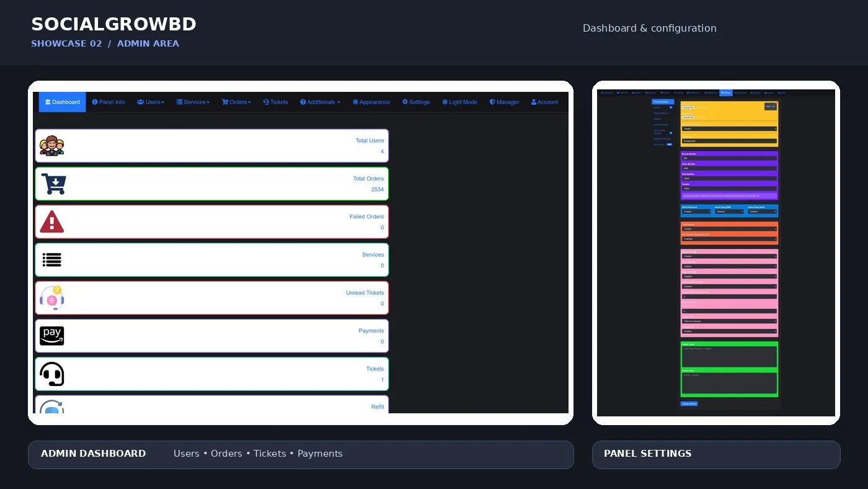Select General Settings in settings sidebar
This screenshot has height=489, width=868.
pos(663,102)
